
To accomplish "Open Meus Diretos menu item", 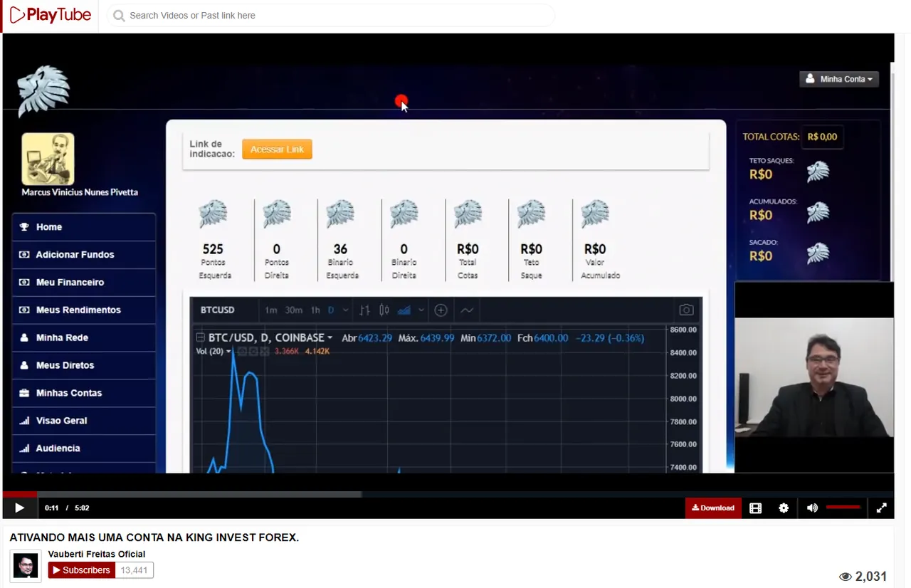I will pos(84,366).
